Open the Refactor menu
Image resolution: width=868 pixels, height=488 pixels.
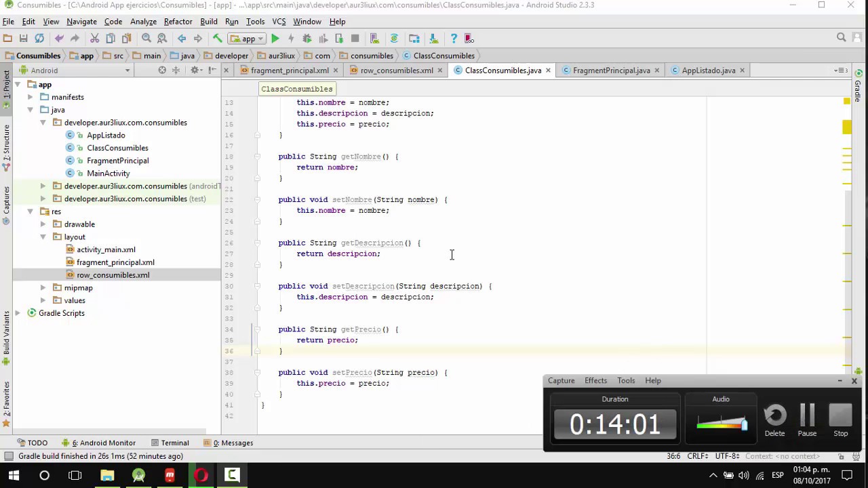coord(178,22)
